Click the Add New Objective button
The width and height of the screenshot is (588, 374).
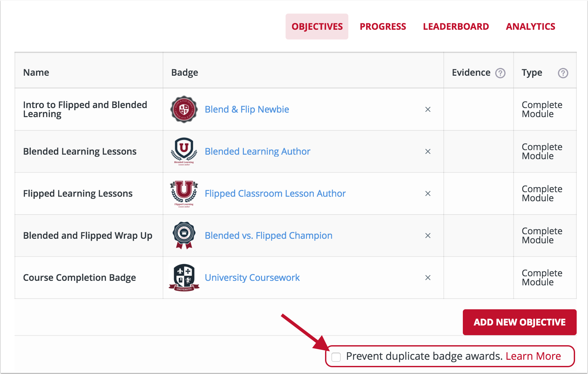click(x=519, y=322)
